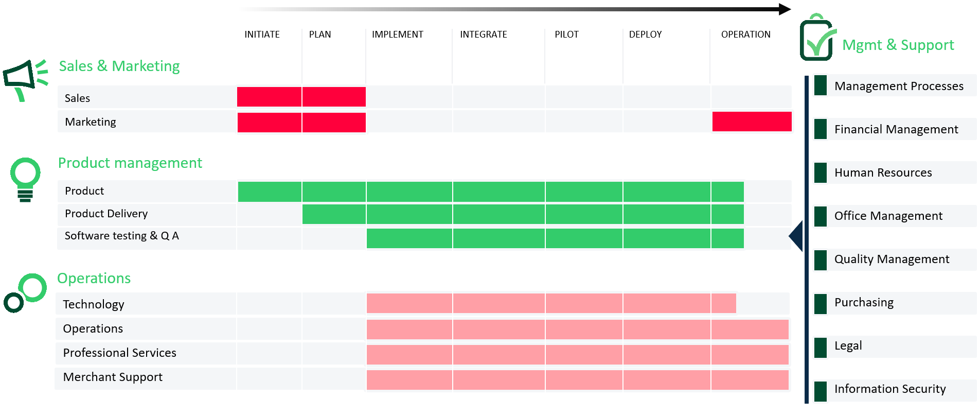980x415 pixels.
Task: Click the circles Operations icon
Action: 25,292
